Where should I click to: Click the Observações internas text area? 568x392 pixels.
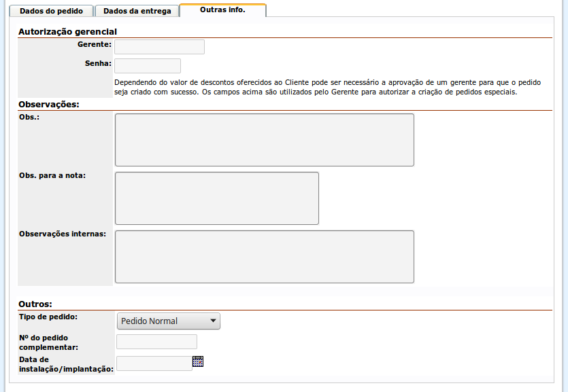(264, 257)
